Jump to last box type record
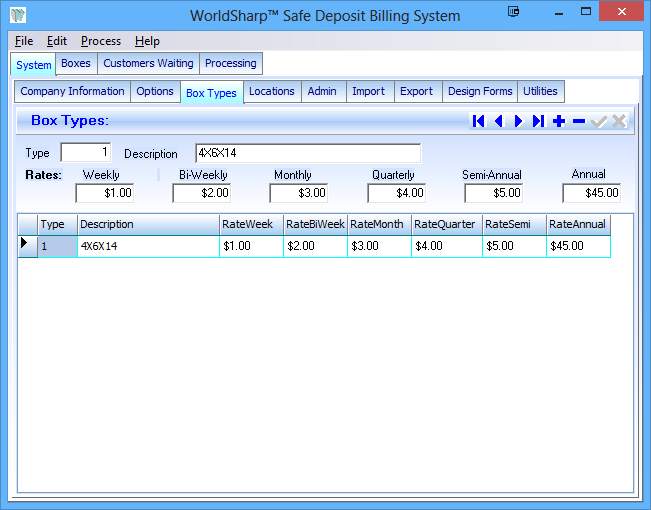This screenshot has width=651, height=510. click(538, 121)
